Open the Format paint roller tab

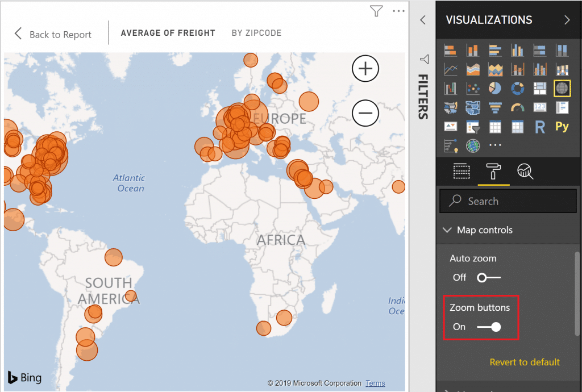click(x=494, y=171)
